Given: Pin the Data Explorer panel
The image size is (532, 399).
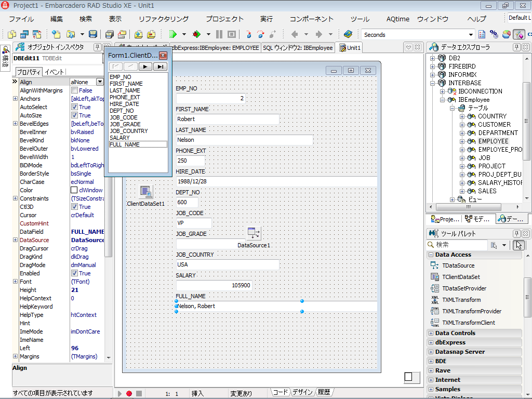Looking at the screenshot, I should pyautogui.click(x=517, y=47).
